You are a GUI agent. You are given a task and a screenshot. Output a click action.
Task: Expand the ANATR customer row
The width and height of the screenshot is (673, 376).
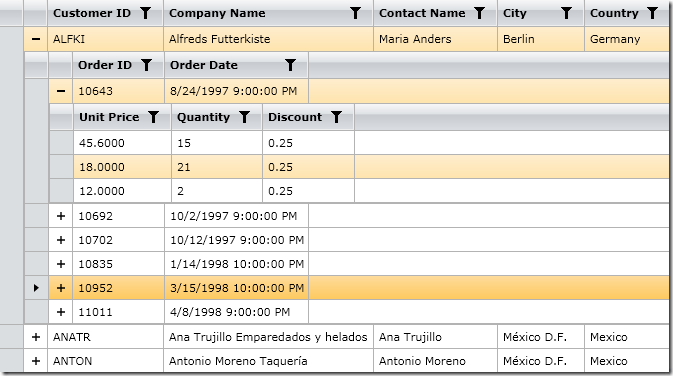point(36,337)
